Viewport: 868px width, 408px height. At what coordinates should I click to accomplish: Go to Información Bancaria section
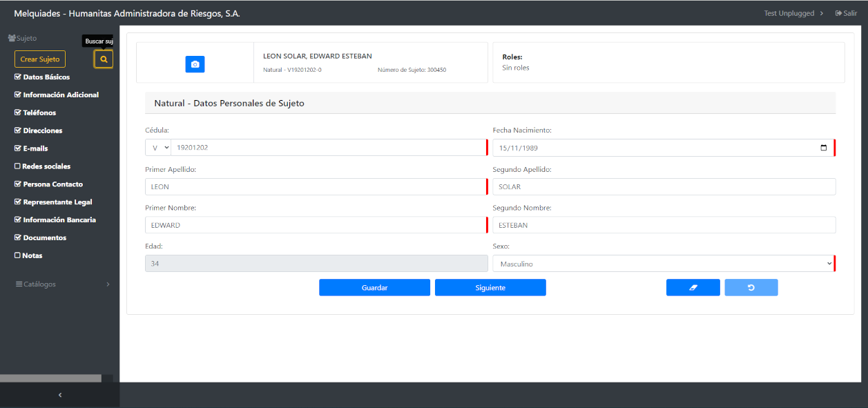(59, 220)
